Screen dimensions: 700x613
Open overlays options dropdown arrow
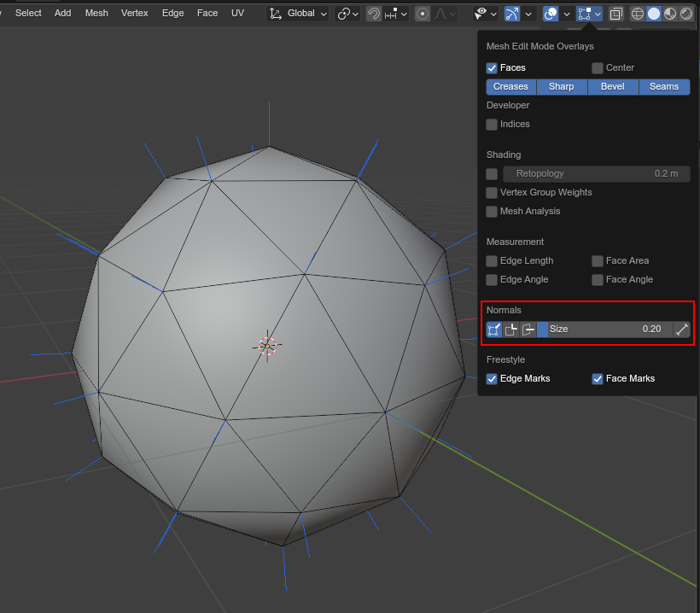[567, 15]
